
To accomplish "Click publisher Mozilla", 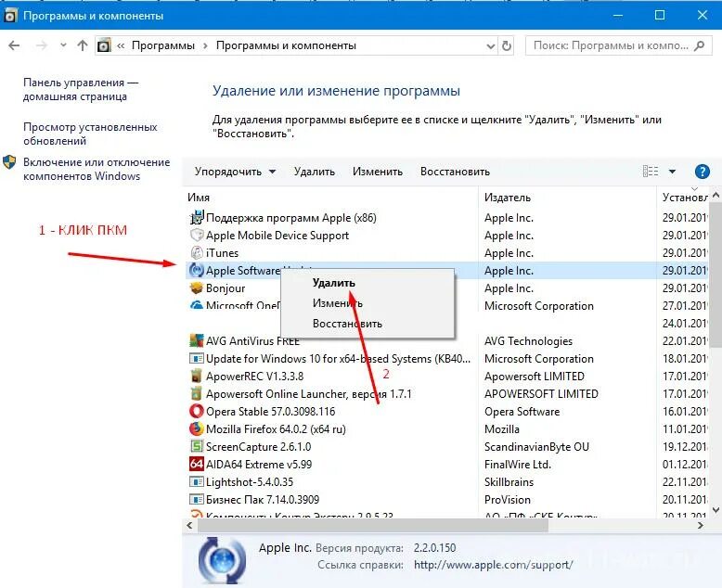I will [x=502, y=429].
